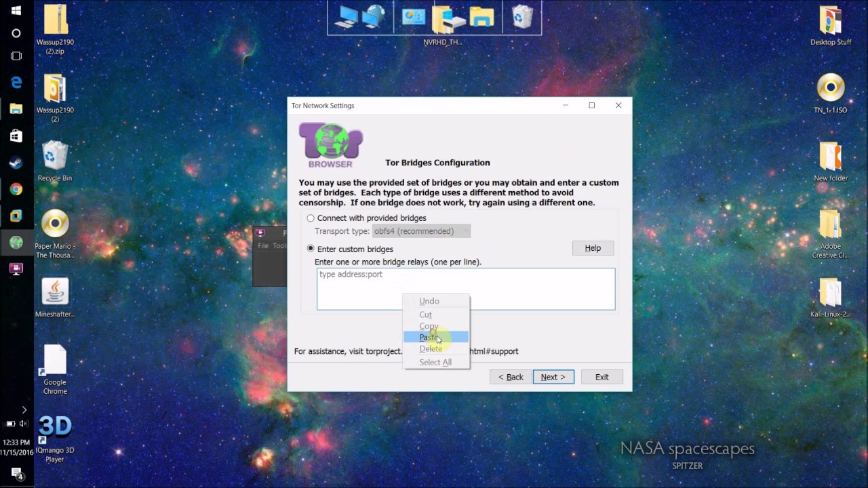Select Wassup2190 (2).zip desktop file
The height and width of the screenshot is (488, 868).
[x=55, y=30]
